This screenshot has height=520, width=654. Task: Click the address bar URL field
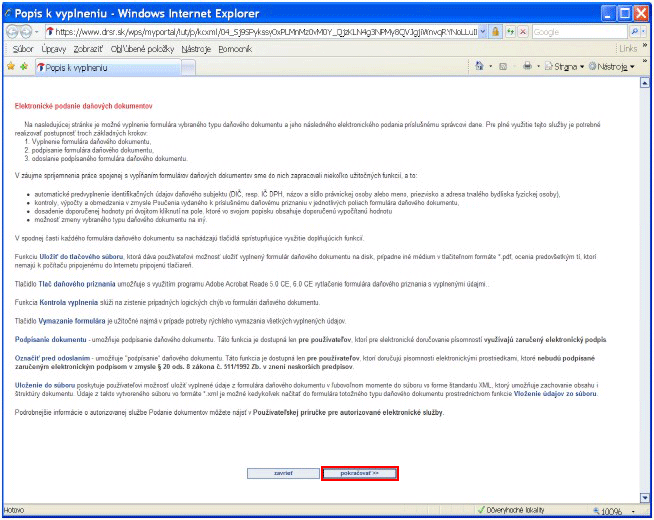coord(262,32)
